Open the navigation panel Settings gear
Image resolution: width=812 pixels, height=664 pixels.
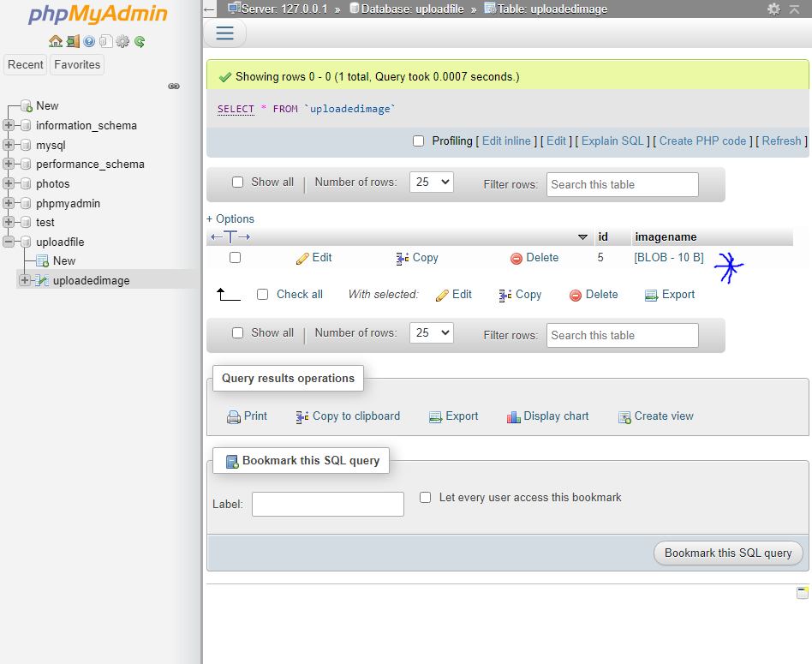point(122,40)
